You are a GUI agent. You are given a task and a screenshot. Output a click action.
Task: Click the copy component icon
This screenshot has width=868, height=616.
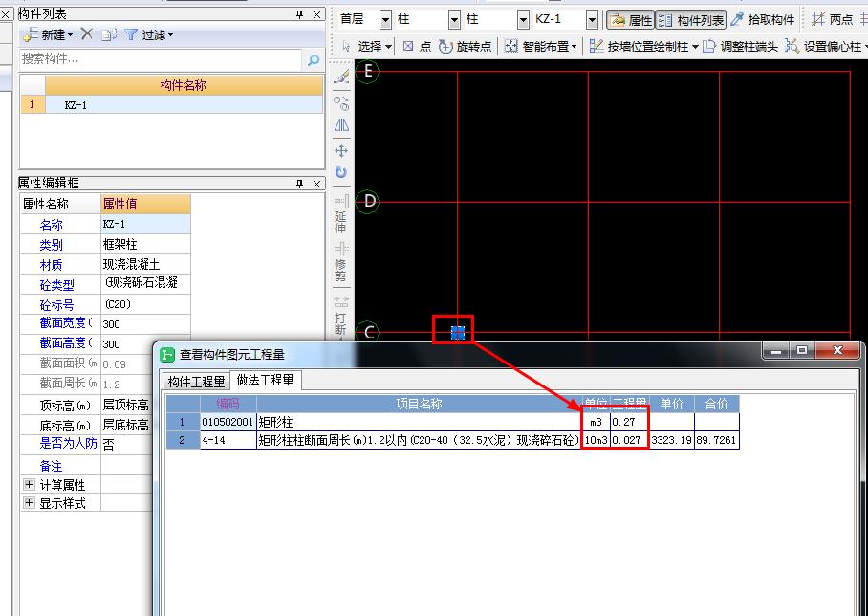pos(109,34)
